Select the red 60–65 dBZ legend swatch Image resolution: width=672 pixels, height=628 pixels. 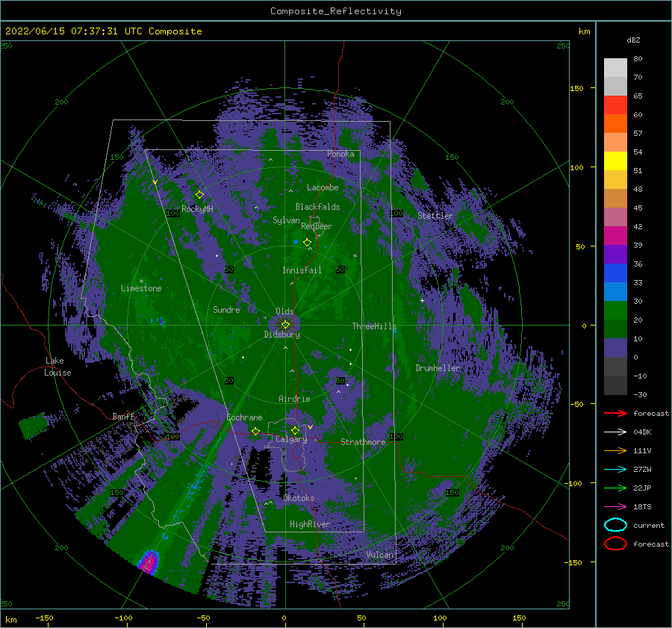tap(615, 105)
